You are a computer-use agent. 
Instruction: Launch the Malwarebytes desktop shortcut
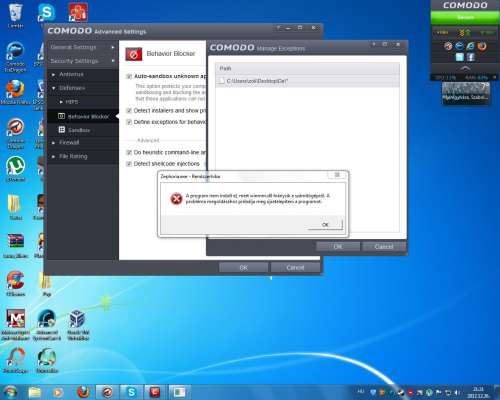[15, 325]
